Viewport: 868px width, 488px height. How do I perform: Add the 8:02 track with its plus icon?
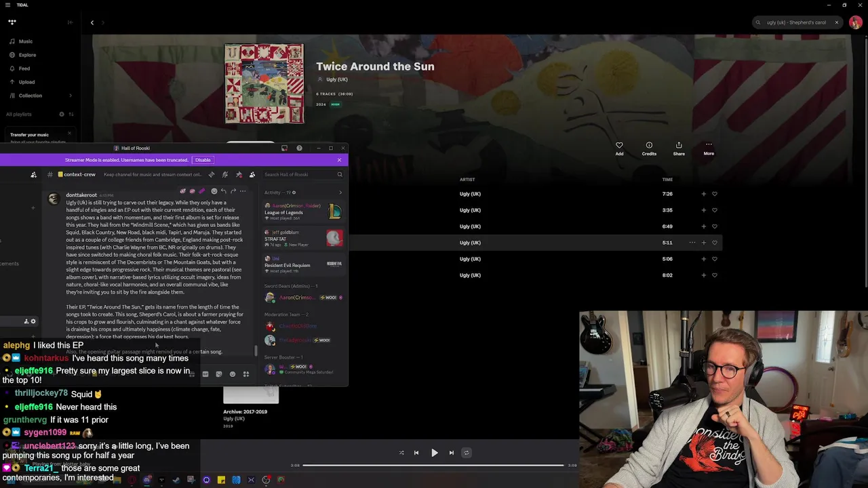coord(703,275)
